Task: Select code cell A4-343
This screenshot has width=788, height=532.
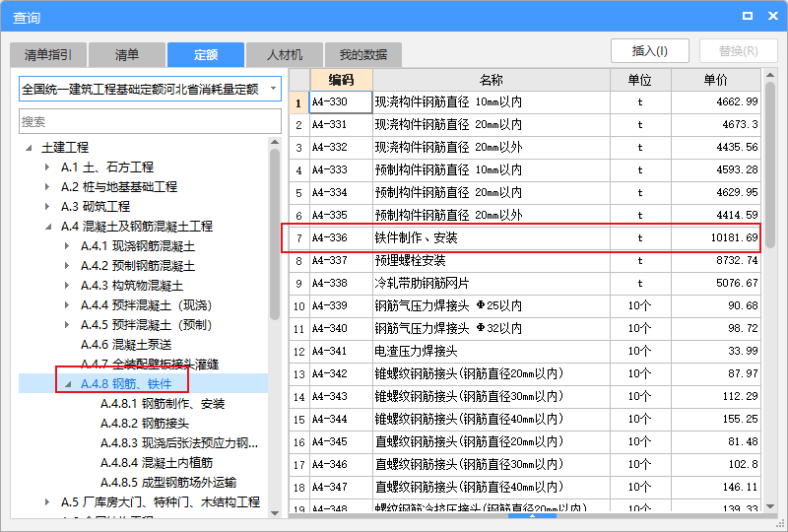Action: tap(341, 396)
